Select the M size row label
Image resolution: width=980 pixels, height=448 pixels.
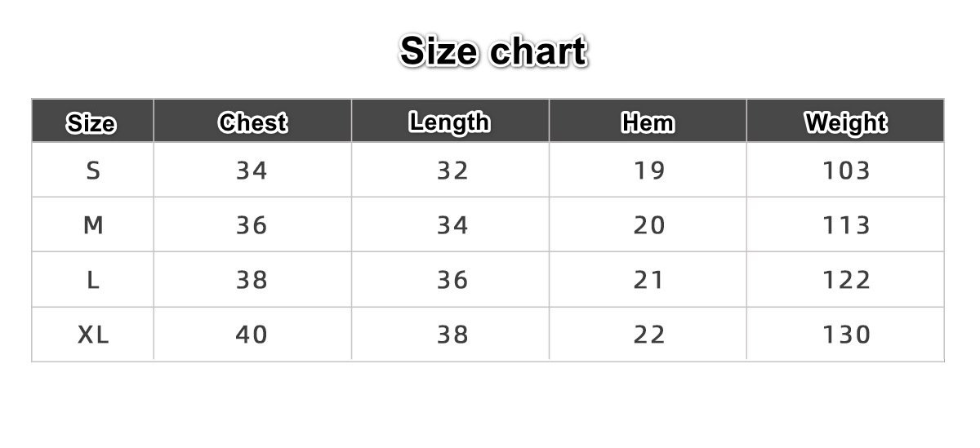(x=93, y=225)
